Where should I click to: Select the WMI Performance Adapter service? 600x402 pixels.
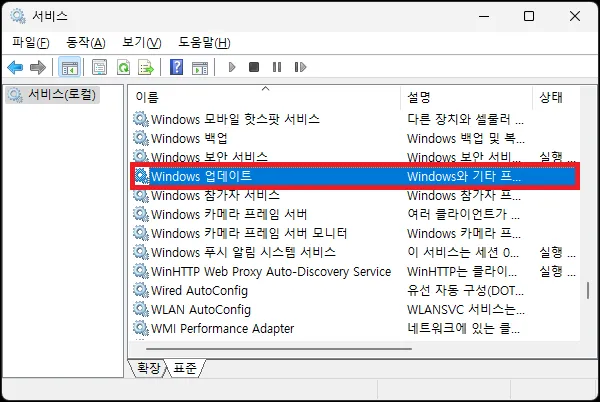(x=355, y=328)
